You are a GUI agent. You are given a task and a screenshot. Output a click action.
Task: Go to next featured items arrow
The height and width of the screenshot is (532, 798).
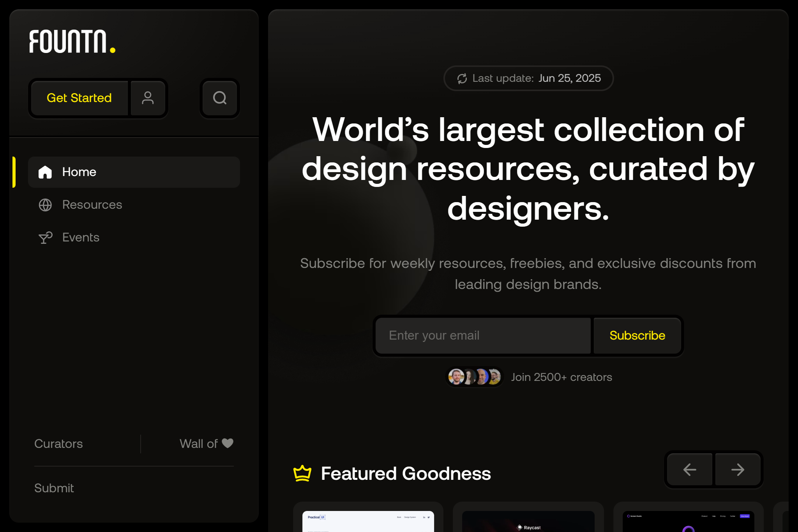[x=738, y=469]
